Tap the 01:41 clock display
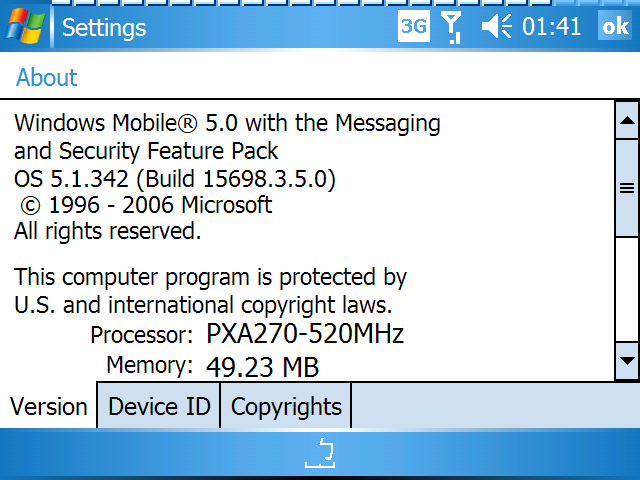This screenshot has width=640, height=480. coord(551,27)
